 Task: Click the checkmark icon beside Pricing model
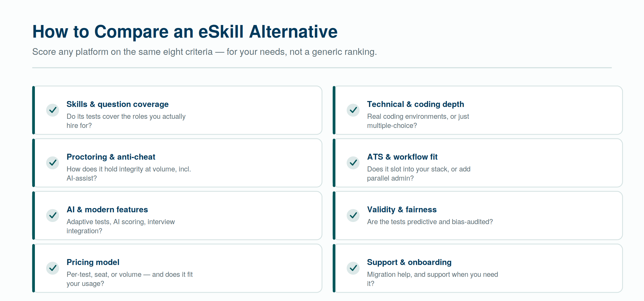coord(53,268)
